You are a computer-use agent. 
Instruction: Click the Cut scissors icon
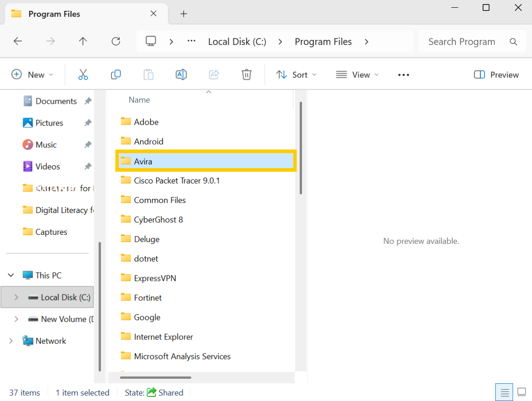(83, 74)
